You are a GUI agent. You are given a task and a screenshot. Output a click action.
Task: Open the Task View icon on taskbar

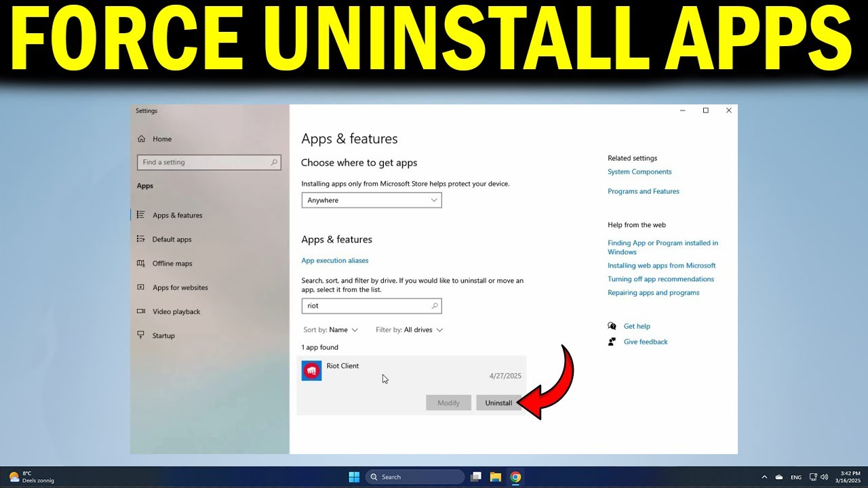pos(476,476)
